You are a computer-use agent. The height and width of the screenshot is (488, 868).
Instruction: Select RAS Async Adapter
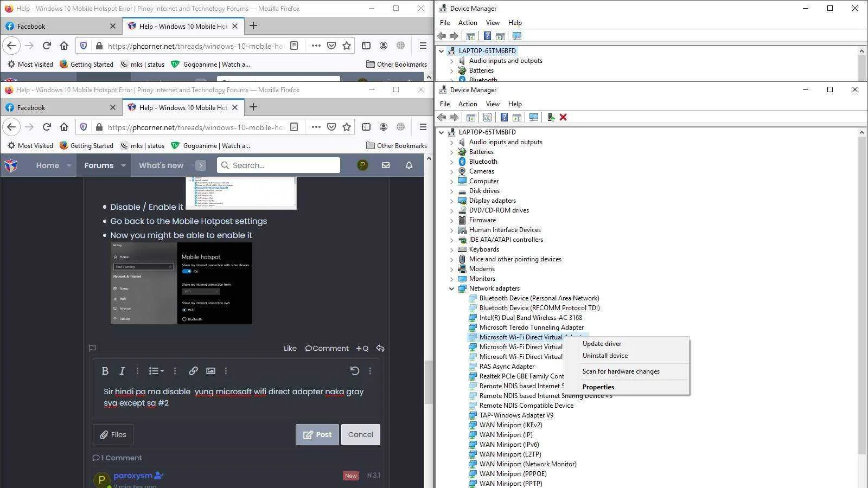point(507,367)
